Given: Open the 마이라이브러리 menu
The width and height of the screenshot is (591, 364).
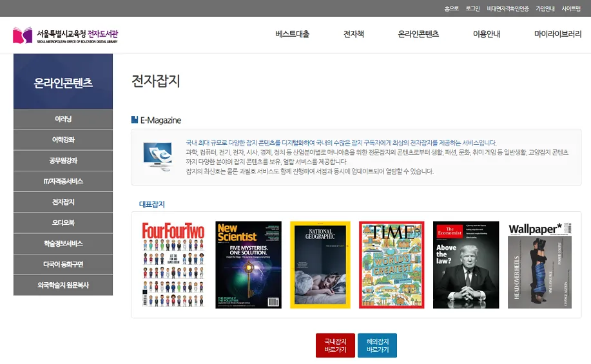Looking at the screenshot, I should 558,34.
